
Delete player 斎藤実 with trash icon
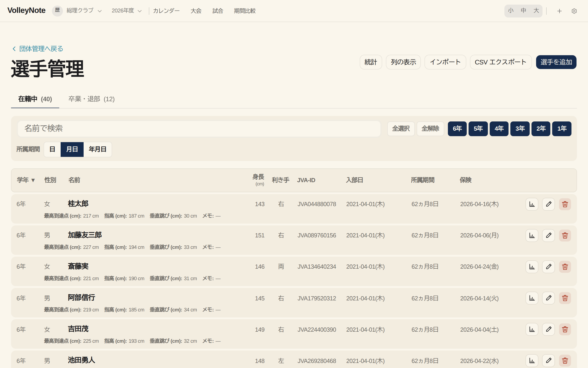pos(565,267)
